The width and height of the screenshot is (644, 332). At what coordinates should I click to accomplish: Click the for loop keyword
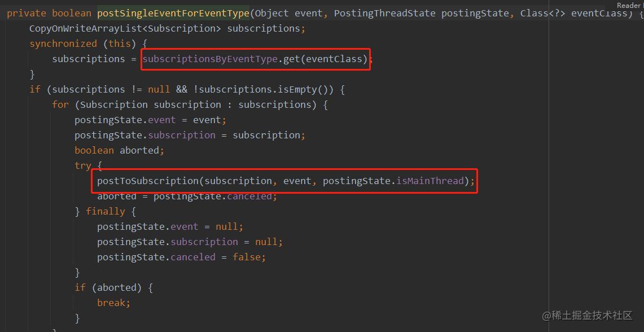point(60,104)
